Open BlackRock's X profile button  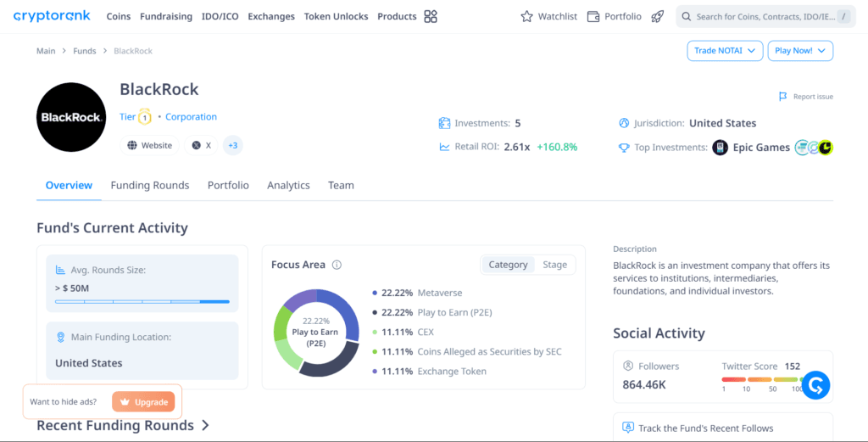click(201, 145)
